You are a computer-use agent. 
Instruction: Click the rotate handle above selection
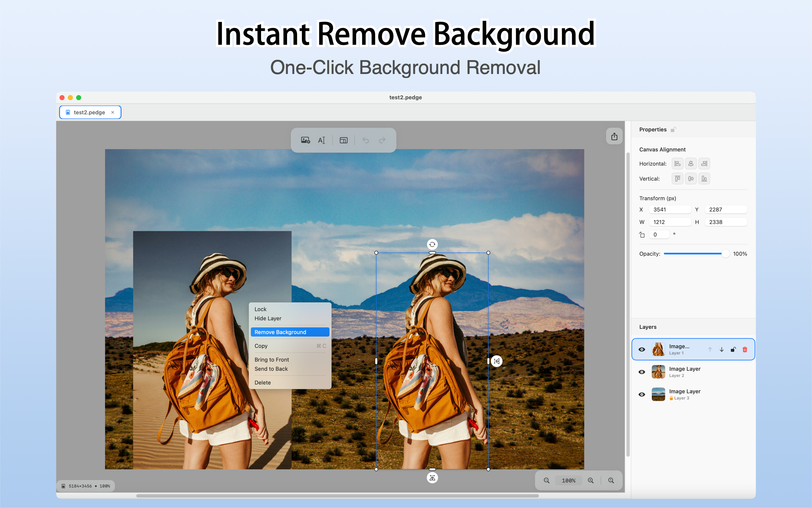[x=432, y=244]
